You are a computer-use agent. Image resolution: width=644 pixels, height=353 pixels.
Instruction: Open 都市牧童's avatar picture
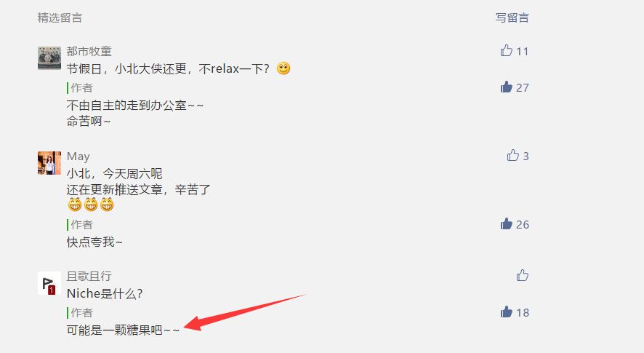tap(49, 58)
